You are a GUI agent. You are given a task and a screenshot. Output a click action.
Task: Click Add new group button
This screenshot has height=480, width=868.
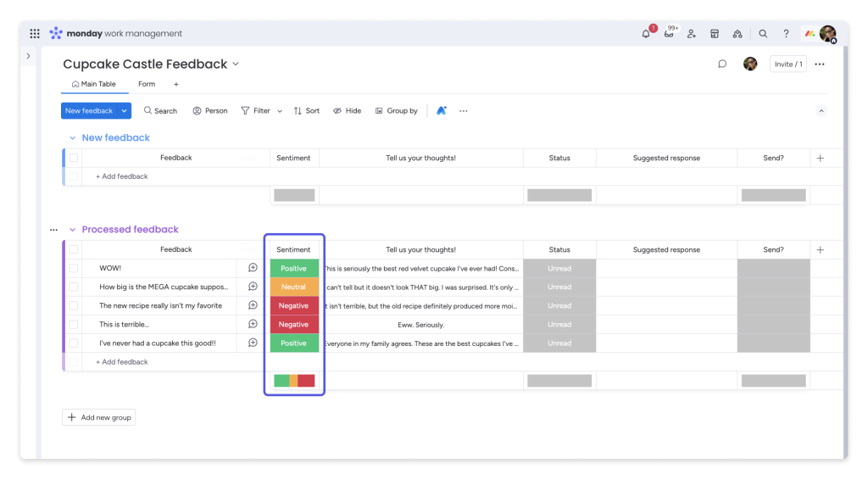point(98,417)
